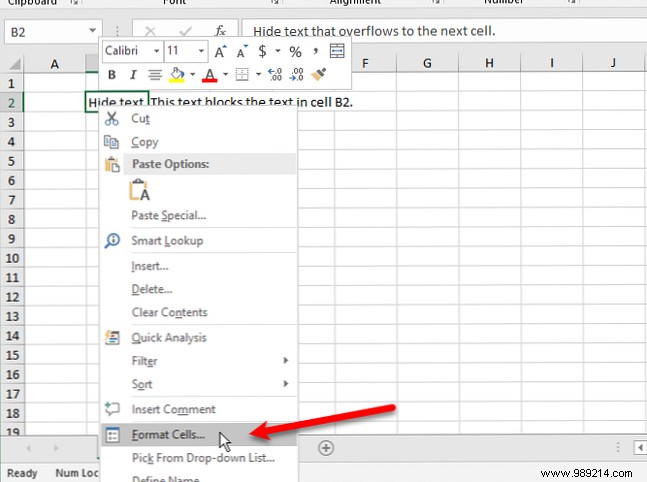The width and height of the screenshot is (647, 482).
Task: Click the Insert Function fx icon
Action: point(221,31)
